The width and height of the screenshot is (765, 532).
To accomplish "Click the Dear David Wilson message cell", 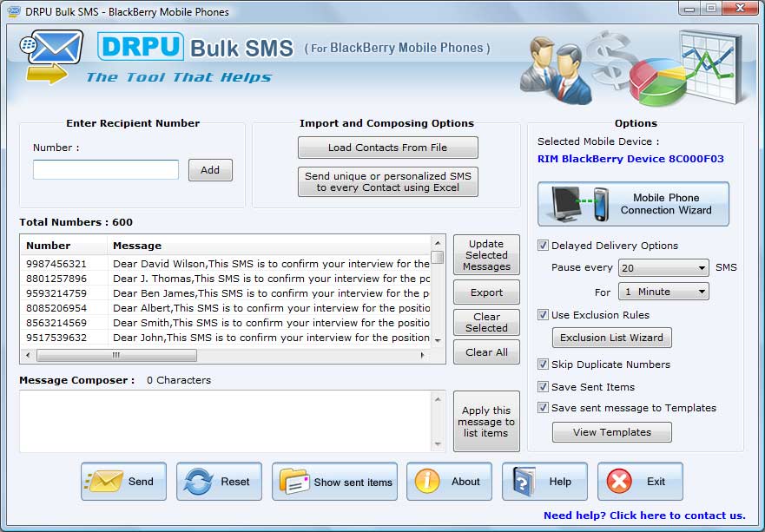I will 271,264.
